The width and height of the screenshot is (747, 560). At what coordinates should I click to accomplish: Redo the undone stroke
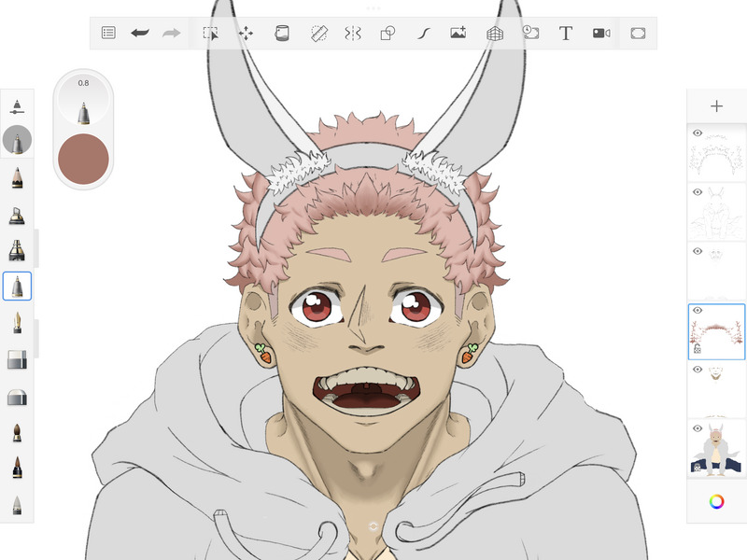172,33
